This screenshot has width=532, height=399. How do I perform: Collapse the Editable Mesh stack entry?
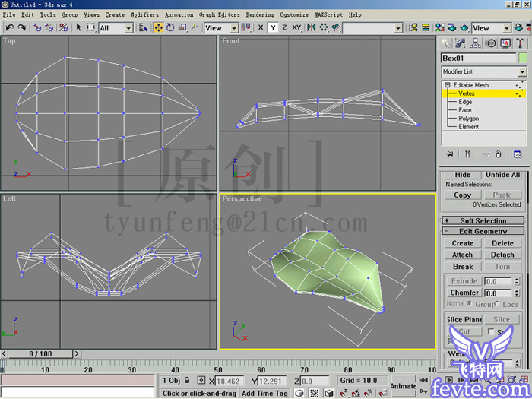(x=448, y=85)
